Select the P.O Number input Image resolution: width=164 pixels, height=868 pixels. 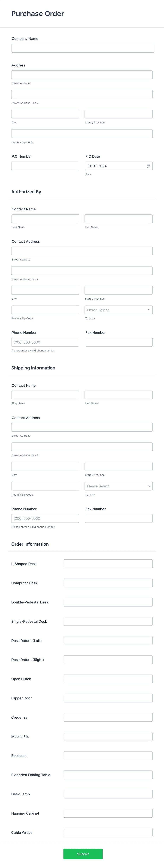[x=45, y=166]
